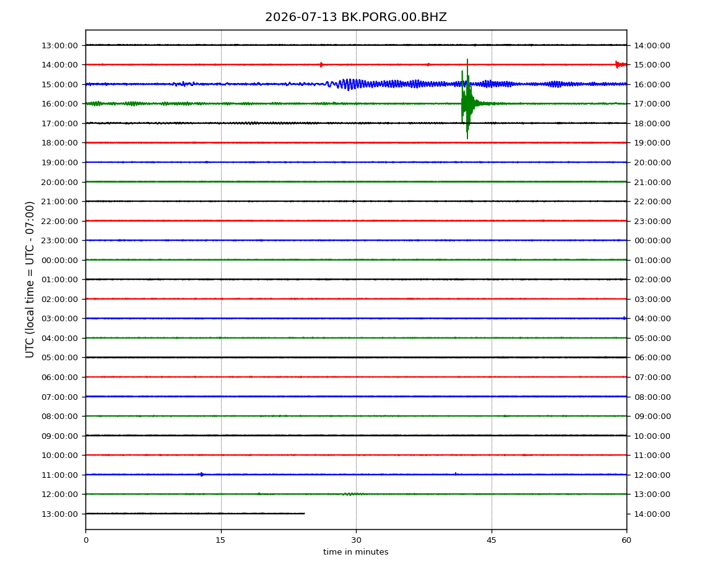The width and height of the screenshot is (712, 588).
Task: Click the red spike mid 14:00:00 trace
Action: click(x=321, y=64)
